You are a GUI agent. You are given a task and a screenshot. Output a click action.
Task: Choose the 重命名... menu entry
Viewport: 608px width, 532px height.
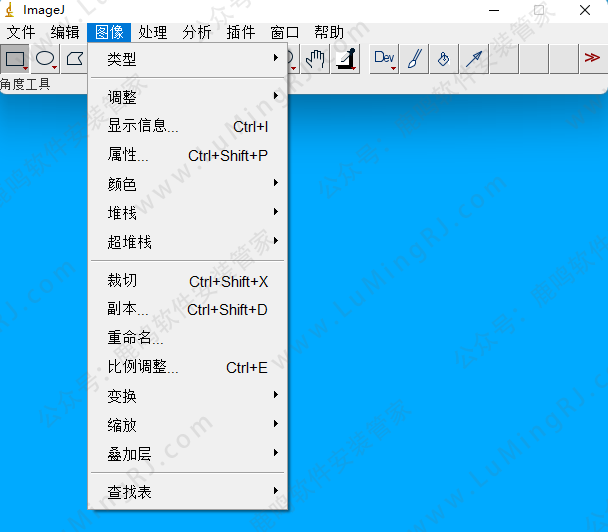coord(188,338)
